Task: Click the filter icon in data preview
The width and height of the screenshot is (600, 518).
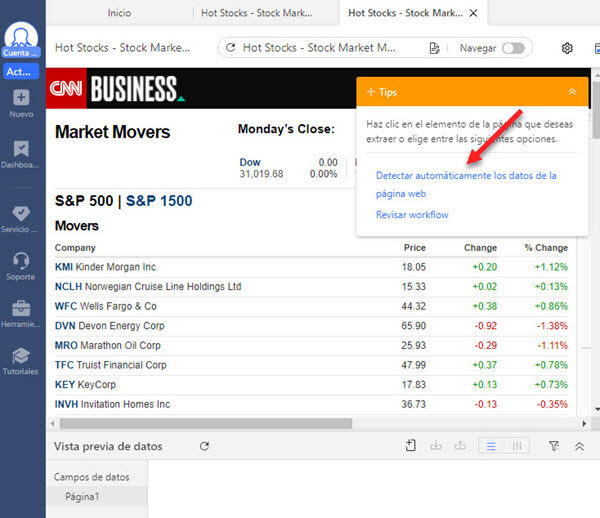Action: click(554, 446)
